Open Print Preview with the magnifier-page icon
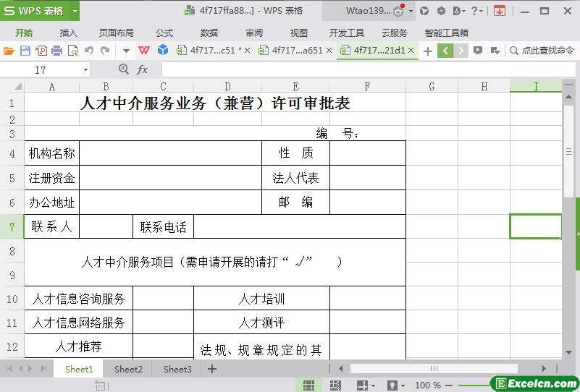Image resolution: width=580 pixels, height=392 pixels. tap(73, 51)
